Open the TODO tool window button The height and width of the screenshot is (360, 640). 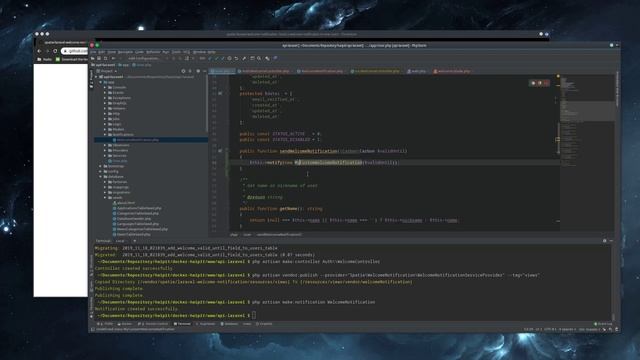[105, 324]
